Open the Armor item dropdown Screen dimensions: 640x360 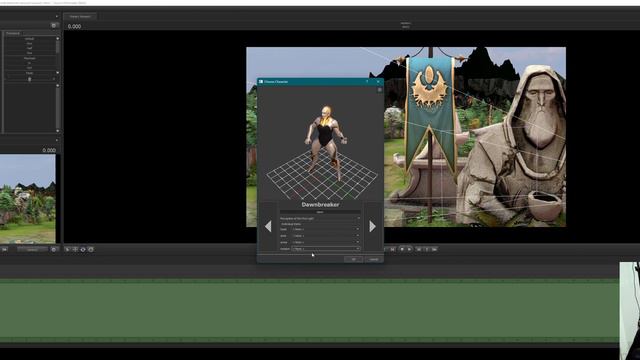pos(326,242)
